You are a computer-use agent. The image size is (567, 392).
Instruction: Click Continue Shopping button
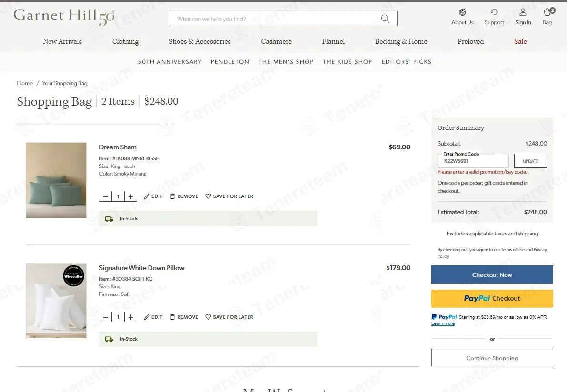pyautogui.click(x=492, y=358)
